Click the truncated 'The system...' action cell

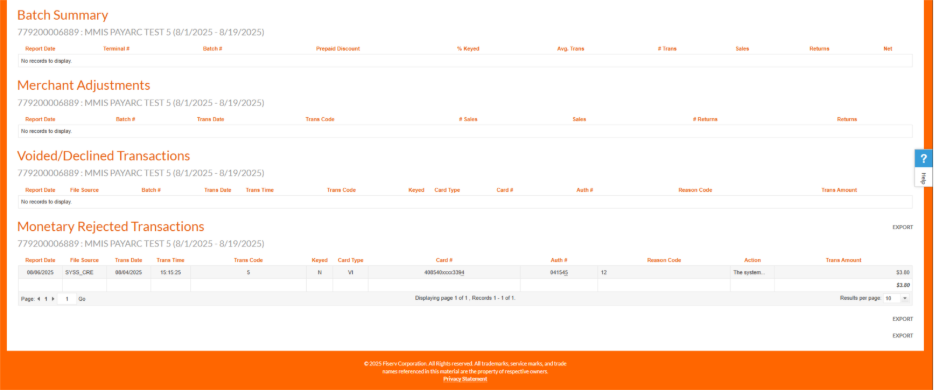pos(752,272)
